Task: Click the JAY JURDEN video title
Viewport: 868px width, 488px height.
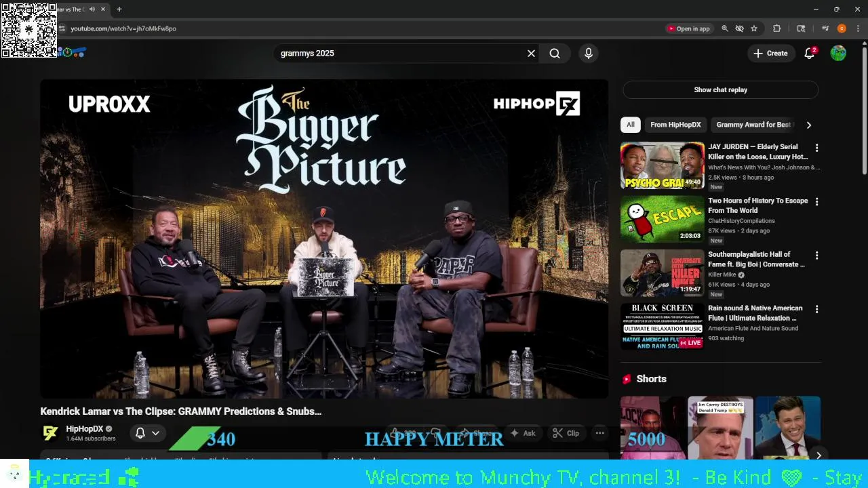Action: click(758, 152)
